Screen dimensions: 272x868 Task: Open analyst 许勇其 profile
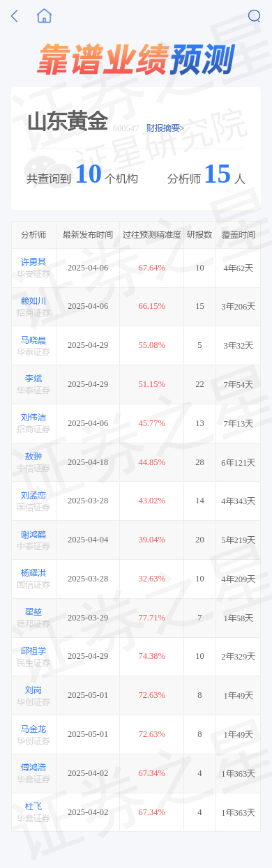tap(33, 262)
